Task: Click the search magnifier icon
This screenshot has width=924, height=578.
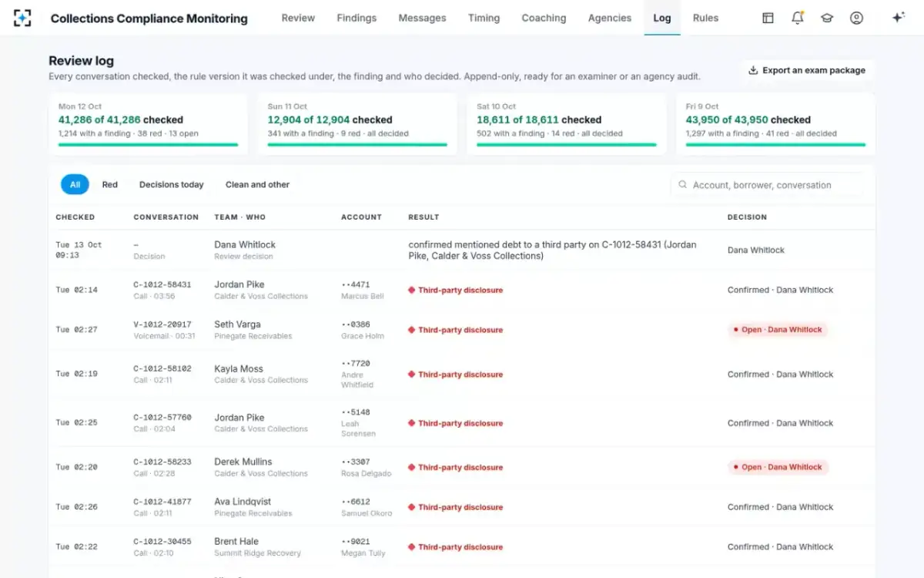Action: (683, 185)
